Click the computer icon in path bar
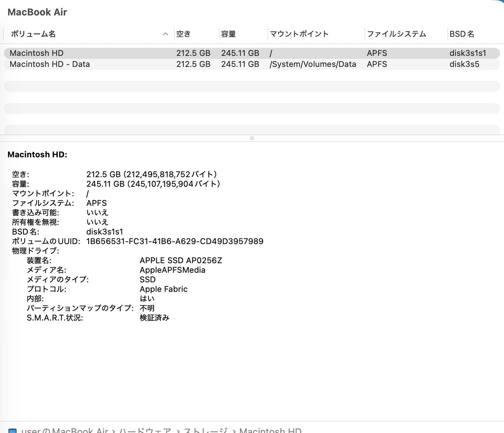This screenshot has height=433, width=504. [x=13, y=430]
